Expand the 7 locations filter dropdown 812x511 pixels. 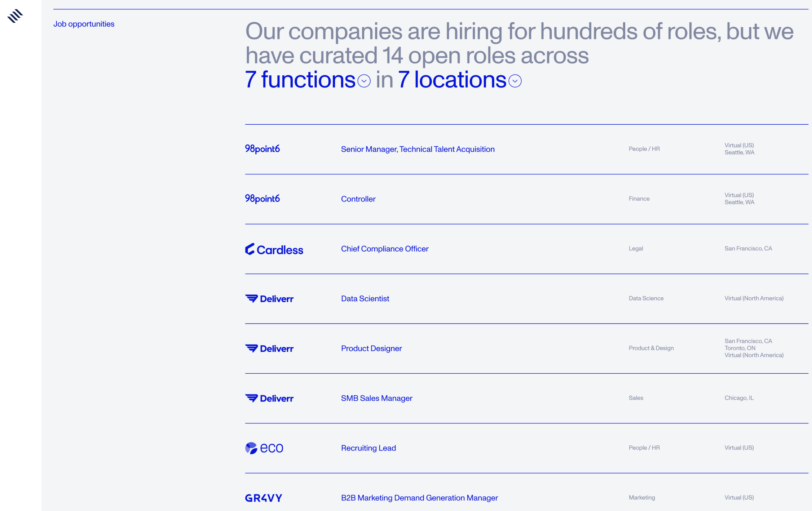(515, 81)
